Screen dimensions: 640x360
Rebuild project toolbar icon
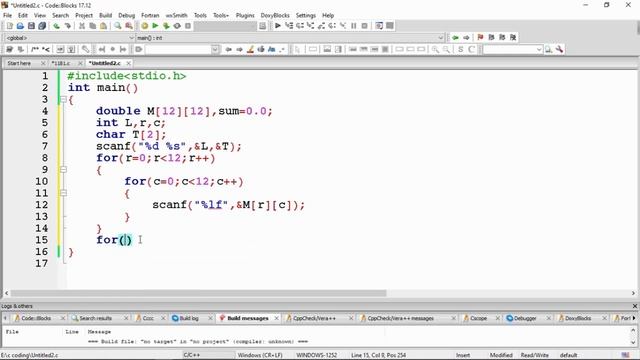click(177, 26)
